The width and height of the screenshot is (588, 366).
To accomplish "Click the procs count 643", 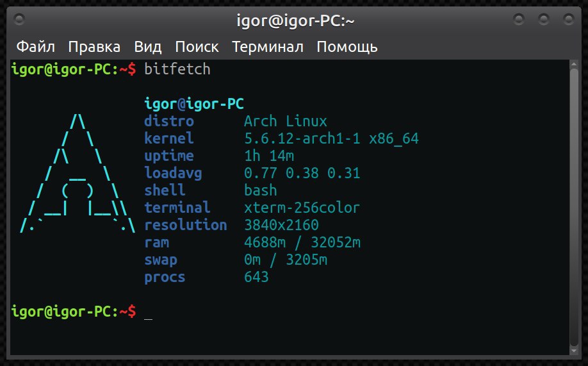I will tap(256, 277).
